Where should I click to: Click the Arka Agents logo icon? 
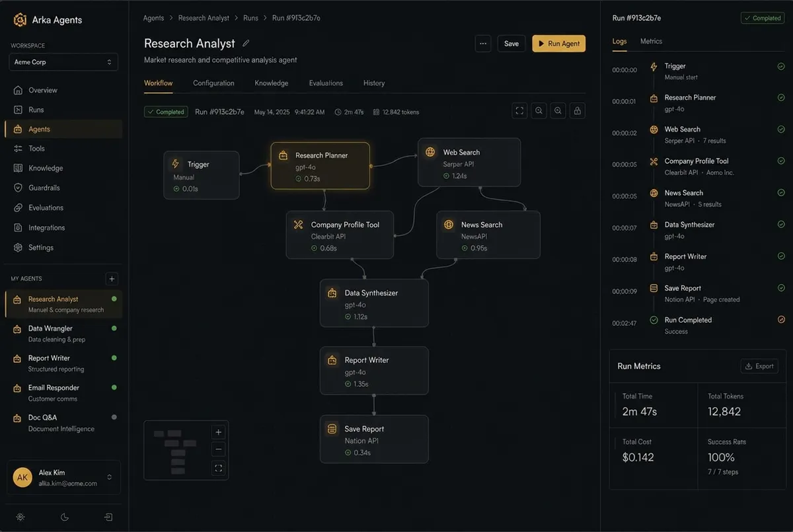pyautogui.click(x=20, y=20)
